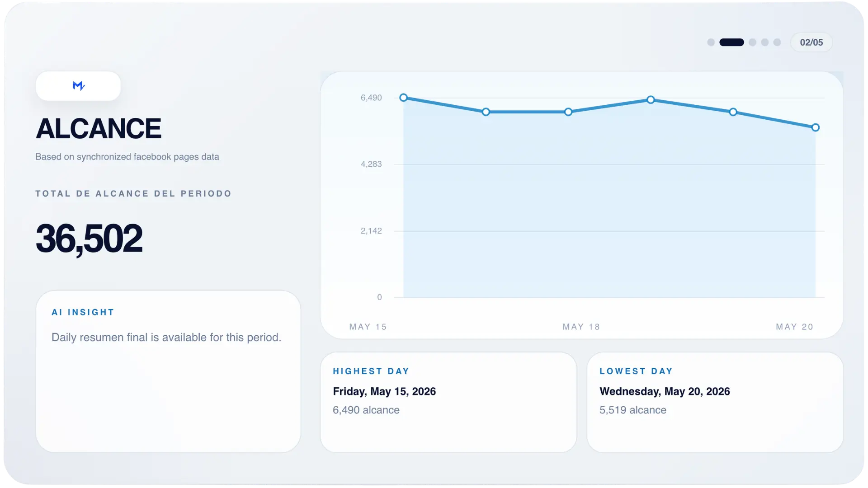
Task: Click the '6,490 alcance' value
Action: point(366,410)
